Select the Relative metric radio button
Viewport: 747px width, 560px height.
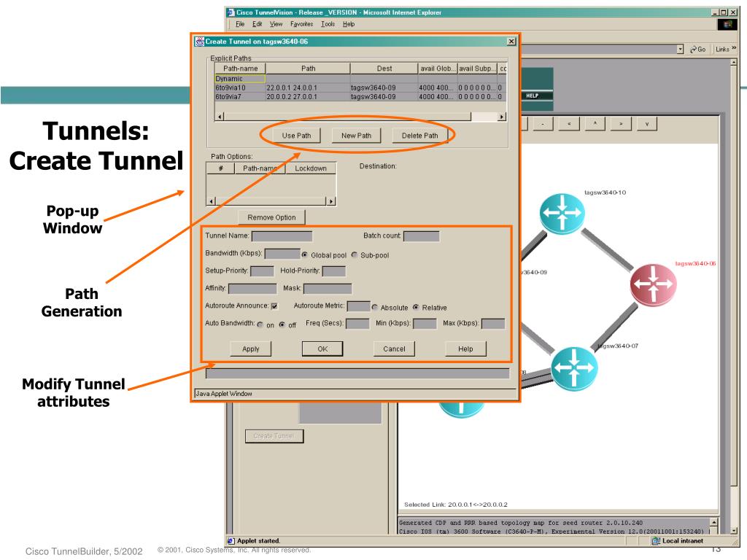(416, 307)
